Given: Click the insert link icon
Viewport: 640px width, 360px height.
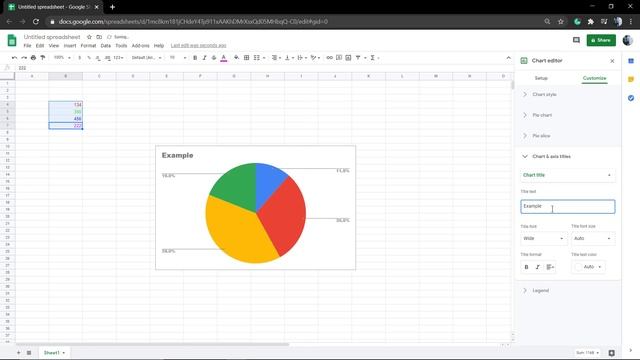Looking at the screenshot, I should pyautogui.click(x=329, y=58).
